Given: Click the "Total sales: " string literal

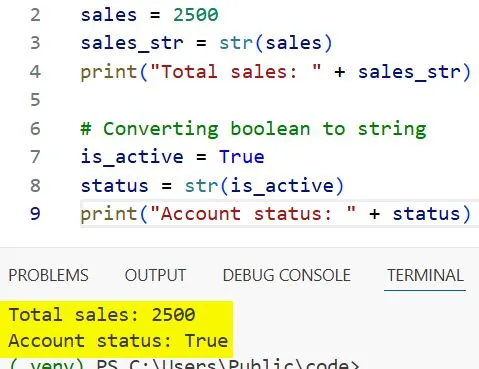Looking at the screenshot, I should pyautogui.click(x=236, y=72).
